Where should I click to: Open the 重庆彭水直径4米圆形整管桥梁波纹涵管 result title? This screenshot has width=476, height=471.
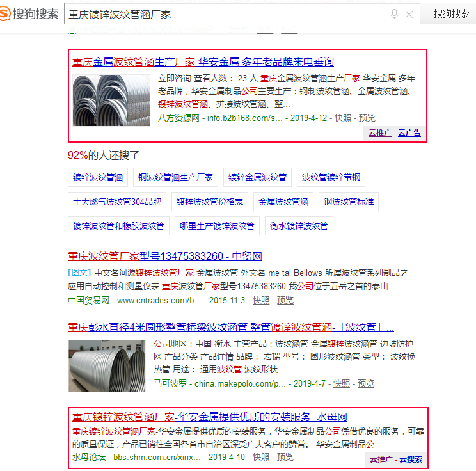[231, 328]
